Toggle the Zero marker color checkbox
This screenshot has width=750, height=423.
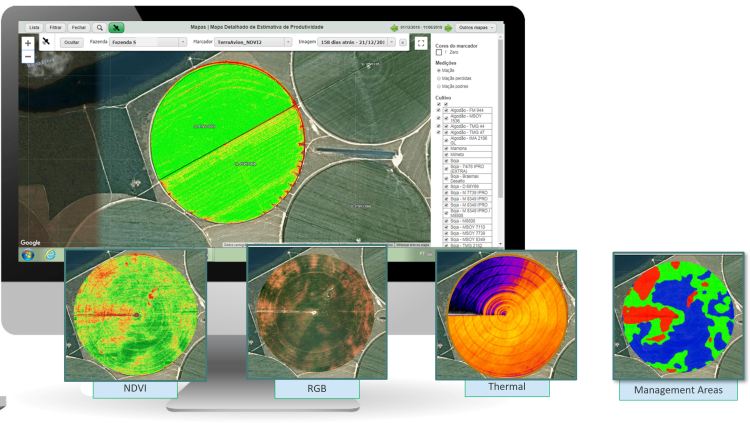[439, 52]
